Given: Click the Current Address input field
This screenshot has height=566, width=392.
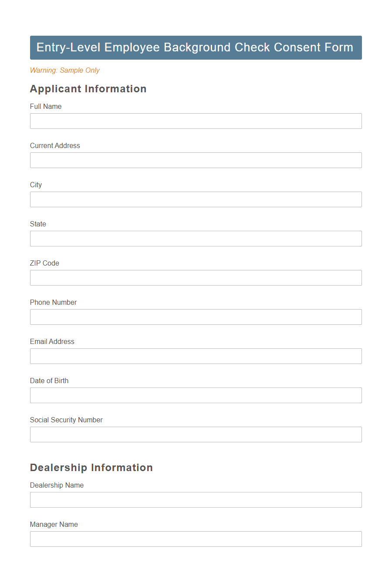Looking at the screenshot, I should 196,160.
